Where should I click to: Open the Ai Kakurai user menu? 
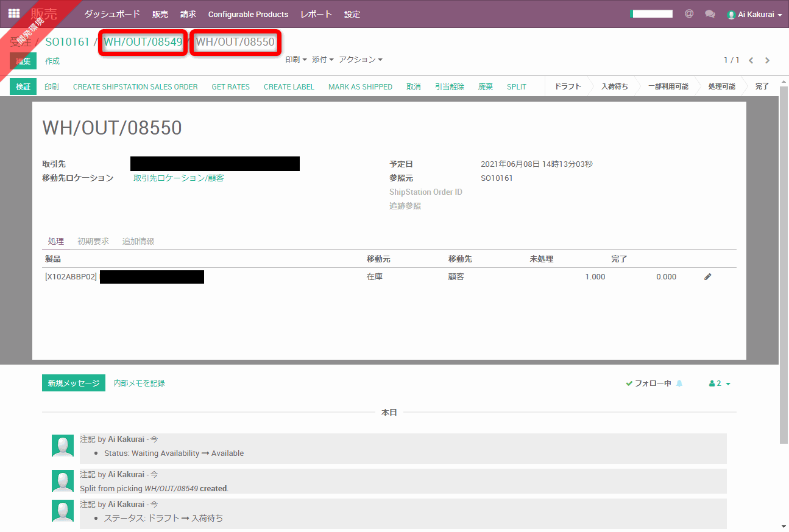coord(754,14)
